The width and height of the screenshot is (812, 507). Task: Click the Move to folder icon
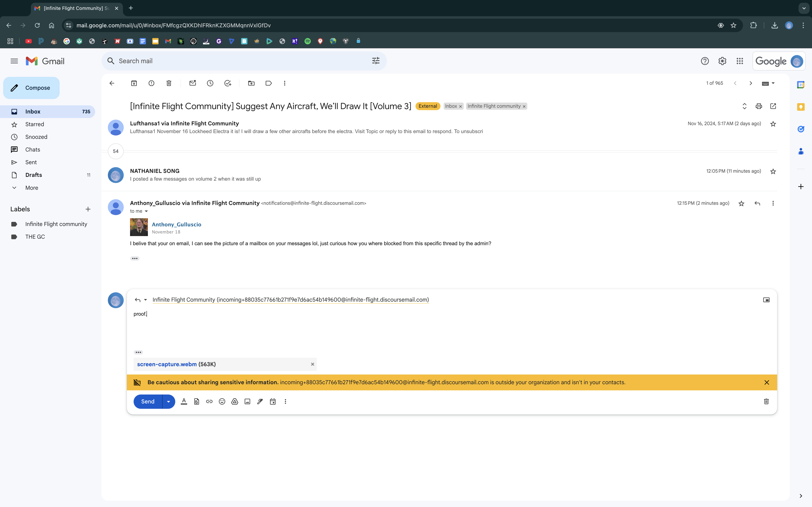(x=251, y=83)
